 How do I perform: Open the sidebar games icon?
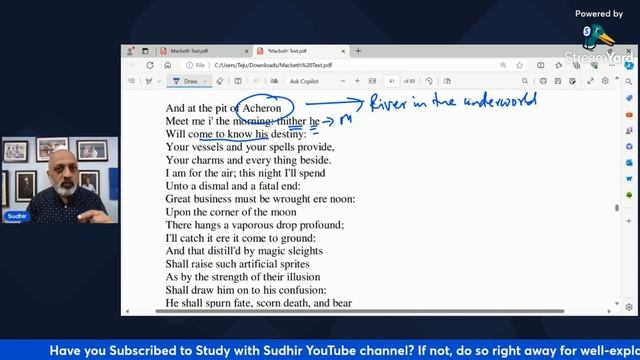(x=629, y=131)
